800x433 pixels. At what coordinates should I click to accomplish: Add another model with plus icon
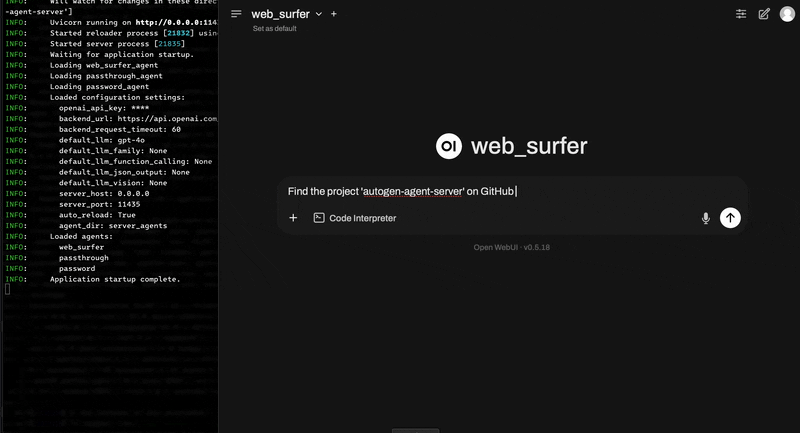[x=334, y=14]
